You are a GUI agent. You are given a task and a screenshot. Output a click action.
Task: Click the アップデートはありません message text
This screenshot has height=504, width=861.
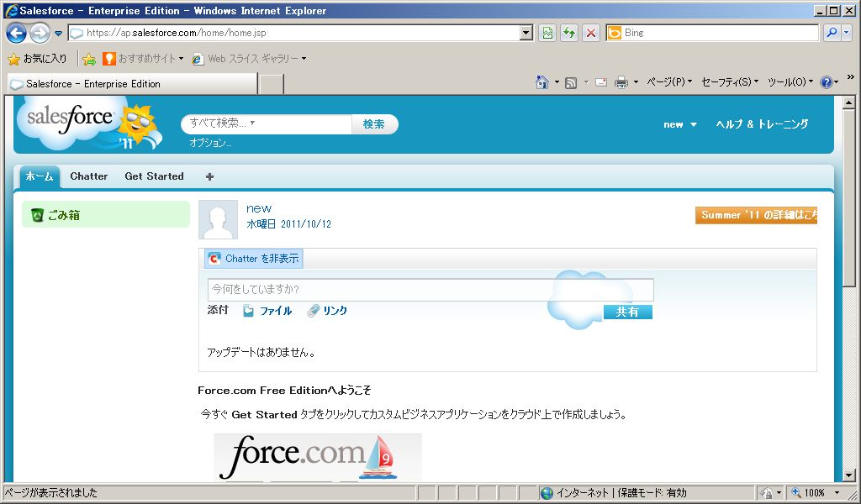coord(261,353)
